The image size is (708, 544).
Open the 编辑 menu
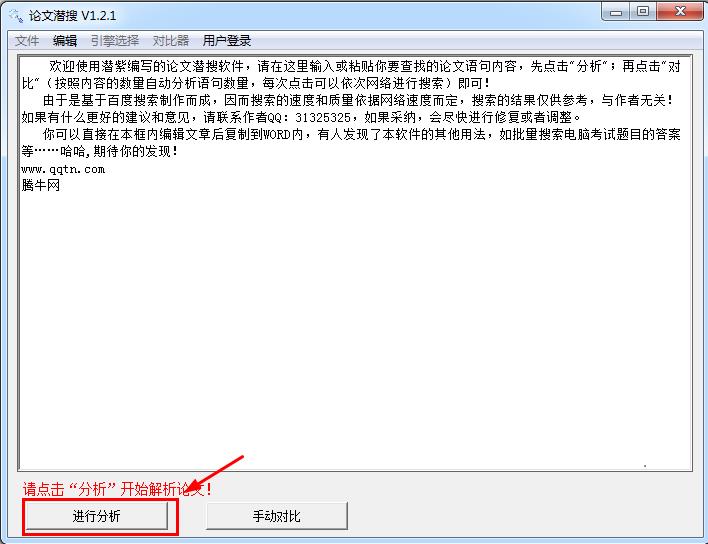coord(65,41)
